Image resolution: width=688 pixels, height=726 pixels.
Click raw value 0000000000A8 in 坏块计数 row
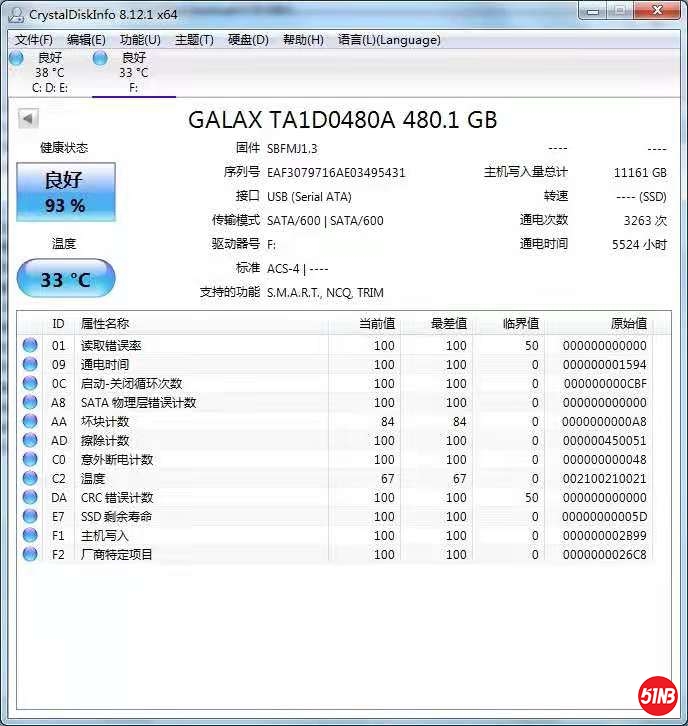[x=604, y=421]
